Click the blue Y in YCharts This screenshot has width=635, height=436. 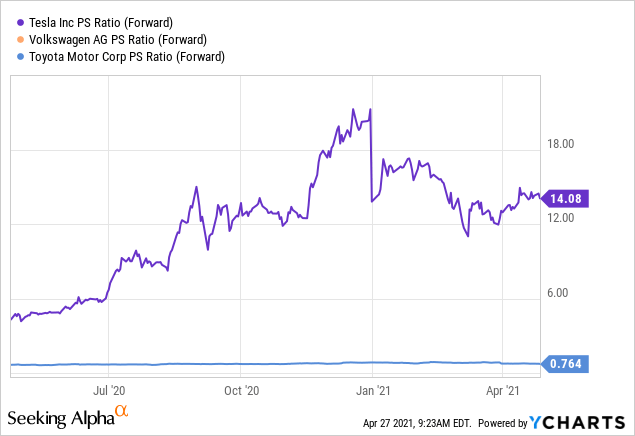(x=535, y=423)
